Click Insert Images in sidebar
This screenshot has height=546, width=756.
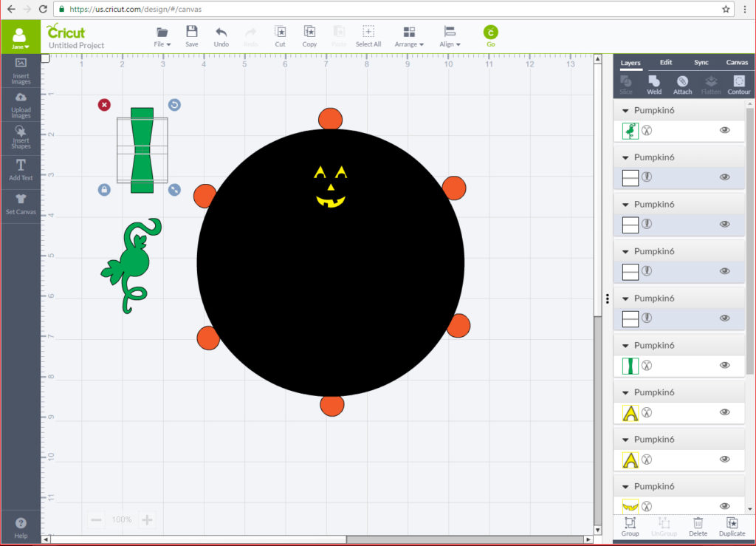pyautogui.click(x=21, y=71)
